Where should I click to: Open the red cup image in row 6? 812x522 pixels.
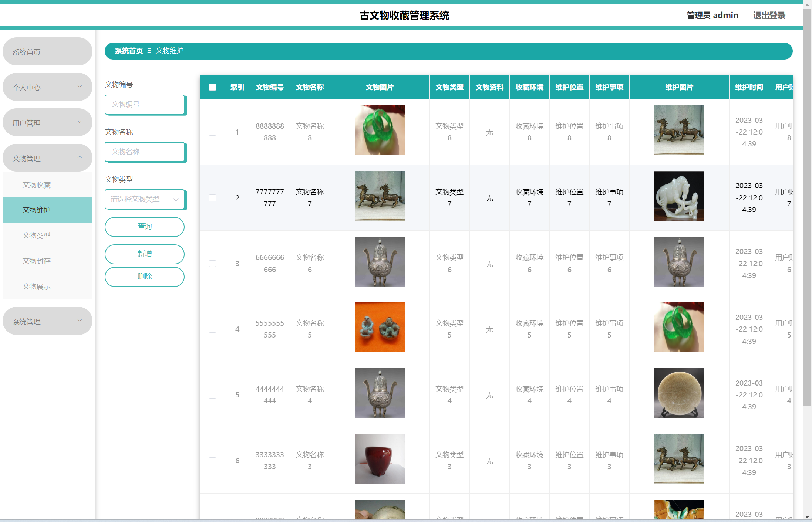[379, 459]
